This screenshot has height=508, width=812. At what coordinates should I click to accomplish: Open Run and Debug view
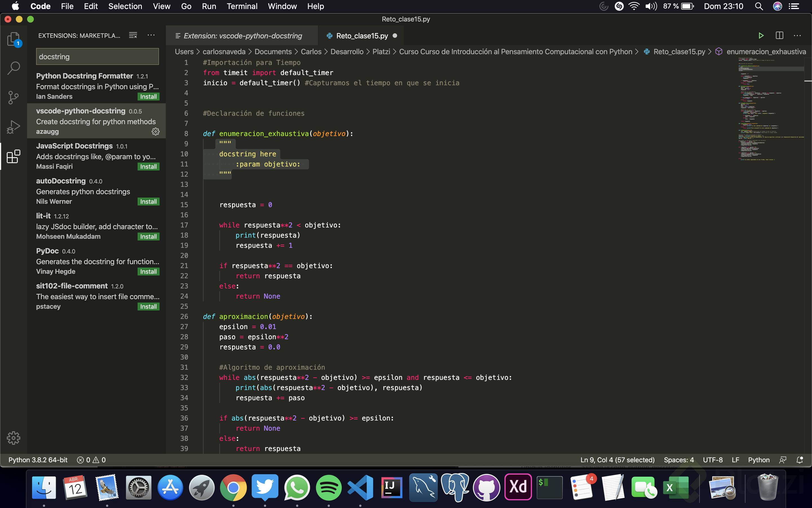click(x=14, y=127)
